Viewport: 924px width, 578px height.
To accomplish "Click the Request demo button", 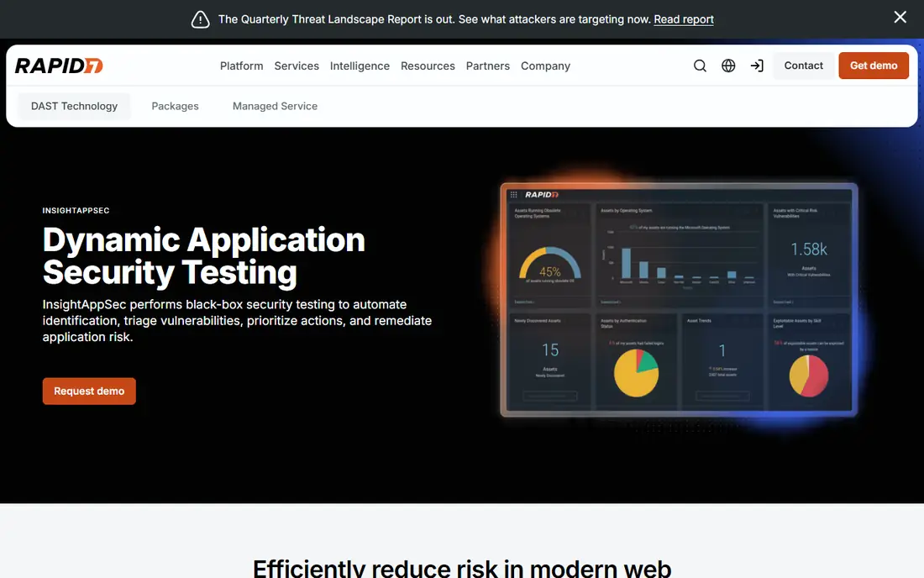I will click(89, 391).
